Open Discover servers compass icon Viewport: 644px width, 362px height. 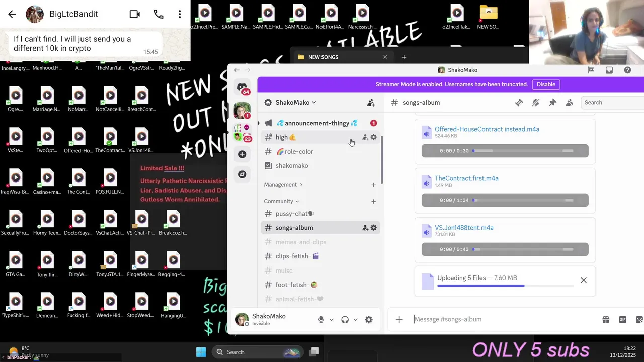tap(243, 174)
